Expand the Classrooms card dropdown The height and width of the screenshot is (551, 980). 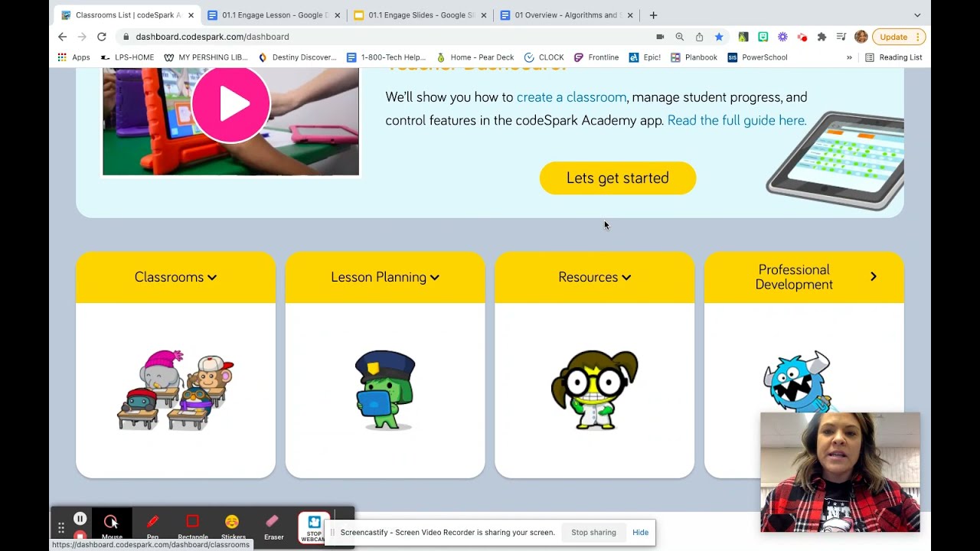[x=175, y=277]
